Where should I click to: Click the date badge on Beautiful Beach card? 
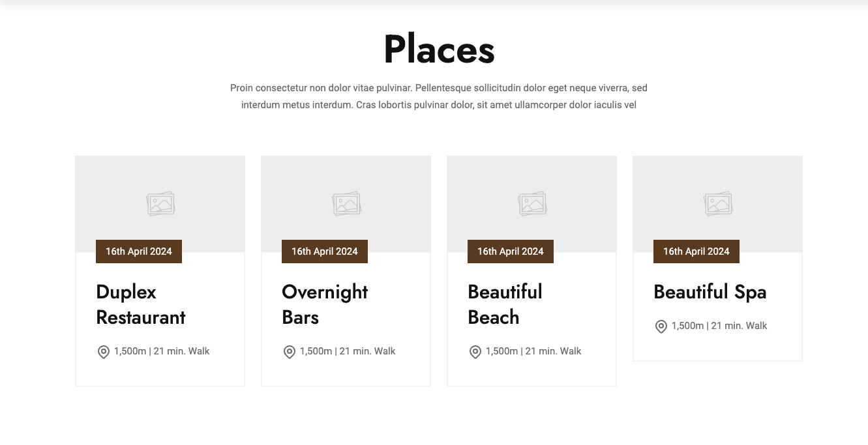(511, 251)
